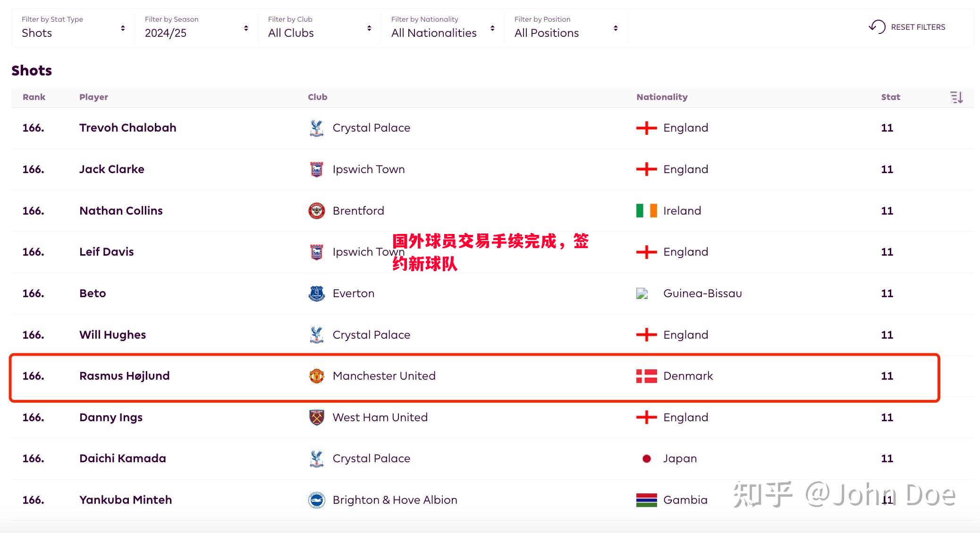
Task: Follow the Ipswich Town link for Jack Clarke
Action: click(368, 169)
